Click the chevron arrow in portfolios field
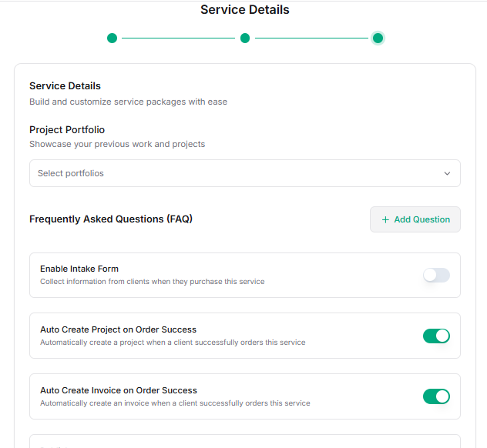Image resolution: width=487 pixels, height=448 pixels. pyautogui.click(x=447, y=173)
